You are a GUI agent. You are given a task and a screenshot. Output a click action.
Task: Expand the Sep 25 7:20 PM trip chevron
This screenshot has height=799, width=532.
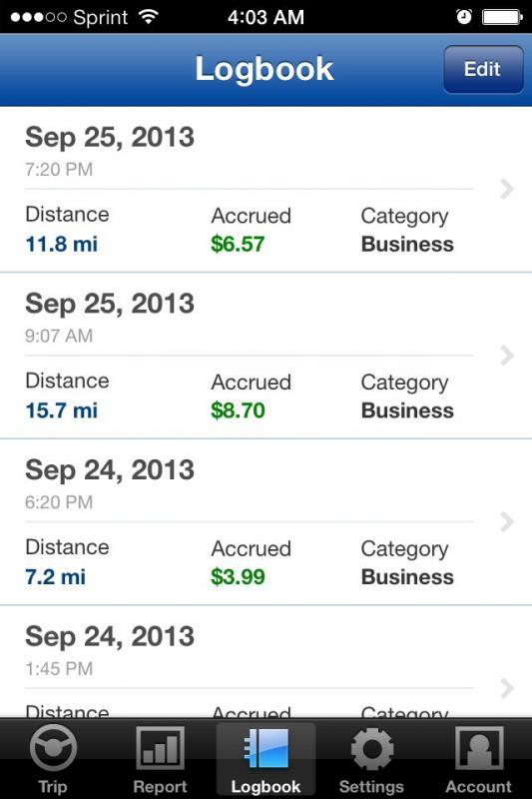(x=506, y=189)
